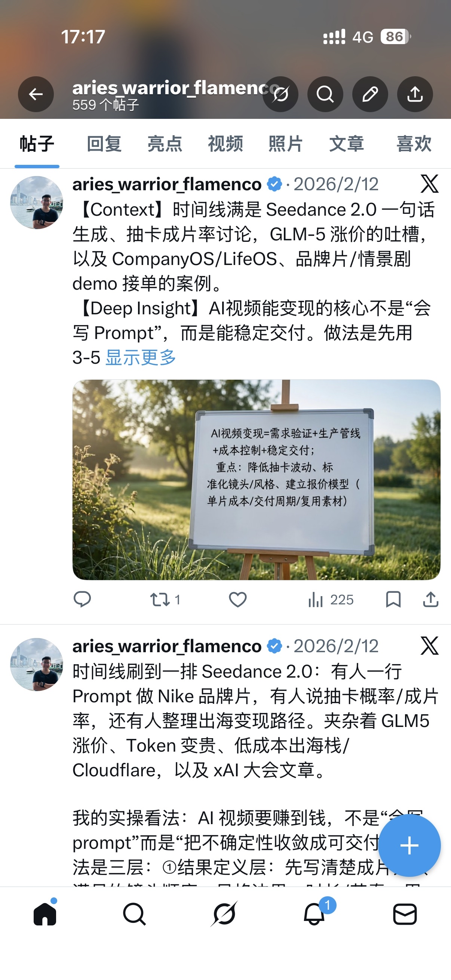Search this profile's posts with magnifier
Image resolution: width=451 pixels, height=980 pixels.
[x=325, y=94]
